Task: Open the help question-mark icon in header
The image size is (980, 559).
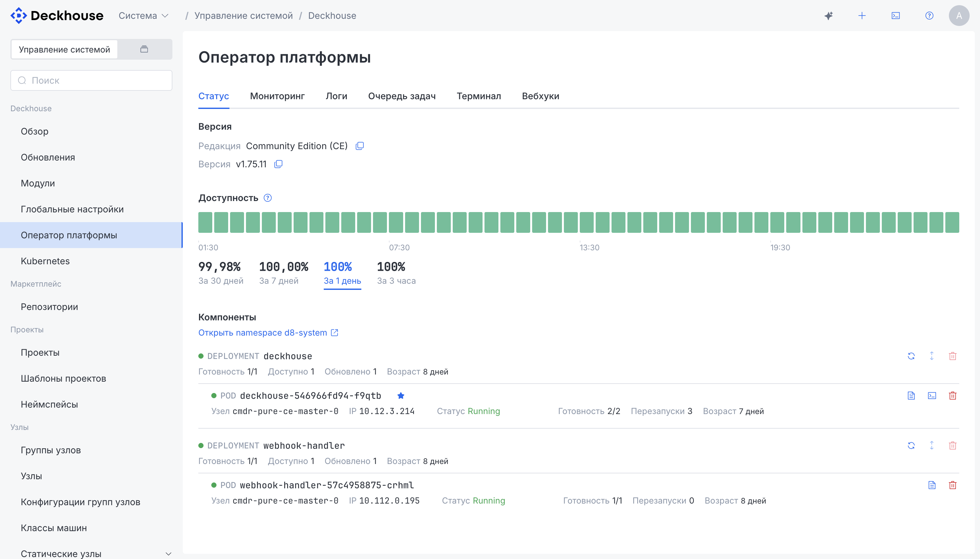Action: [x=929, y=16]
